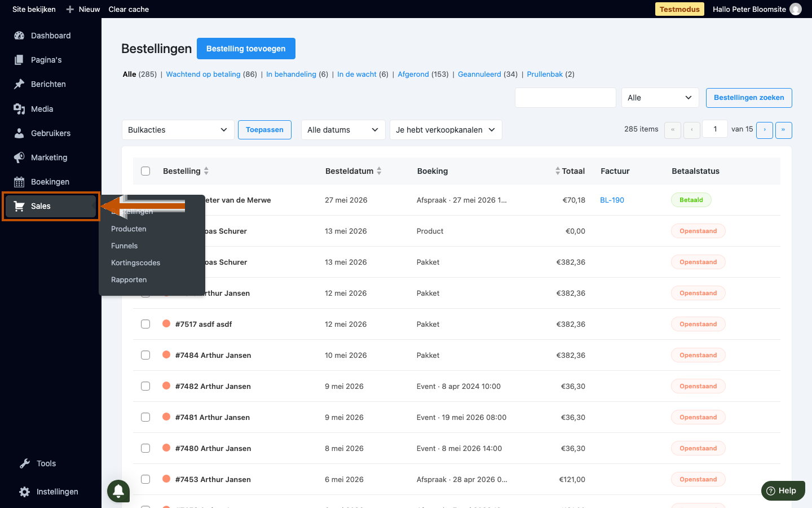Click booking text Event · 8 apr 2024 10:00
The height and width of the screenshot is (508, 812).
[458, 386]
